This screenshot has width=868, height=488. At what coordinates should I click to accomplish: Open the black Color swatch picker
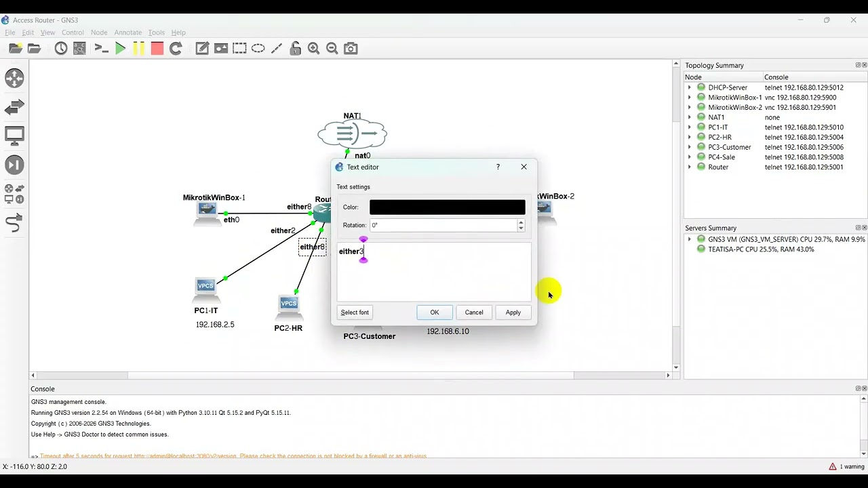coord(448,207)
